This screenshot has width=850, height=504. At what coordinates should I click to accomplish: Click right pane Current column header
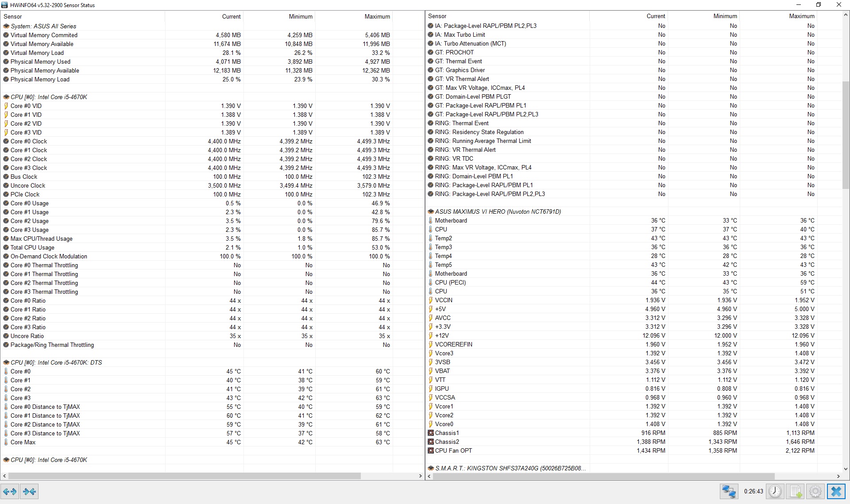[629, 16]
